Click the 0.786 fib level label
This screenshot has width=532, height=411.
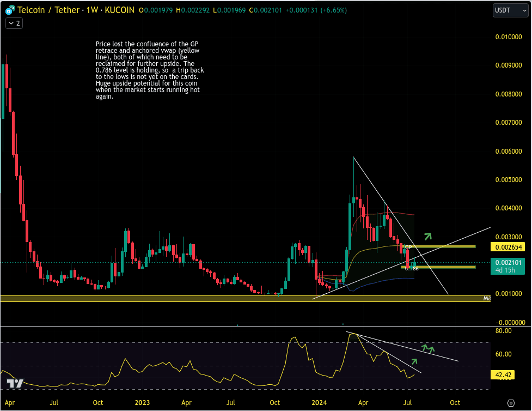[x=412, y=268]
